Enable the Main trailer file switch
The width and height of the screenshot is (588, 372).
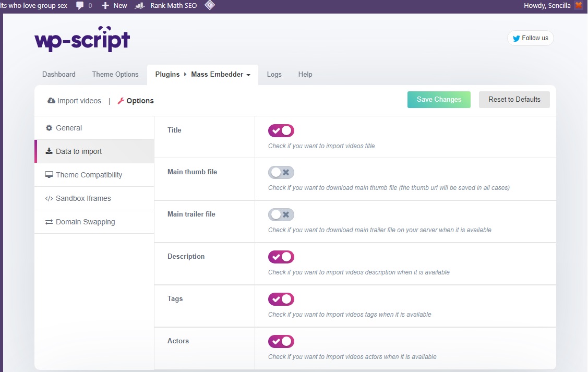(281, 214)
